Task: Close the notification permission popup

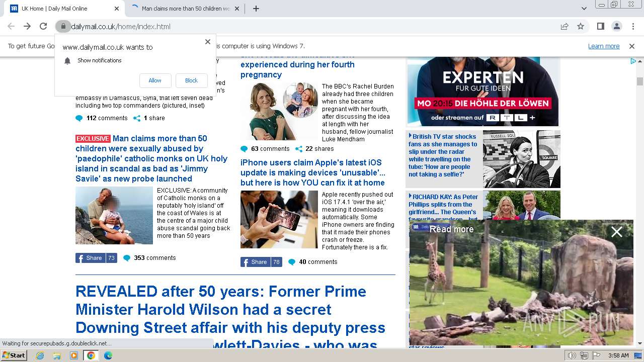Action: coord(208,42)
